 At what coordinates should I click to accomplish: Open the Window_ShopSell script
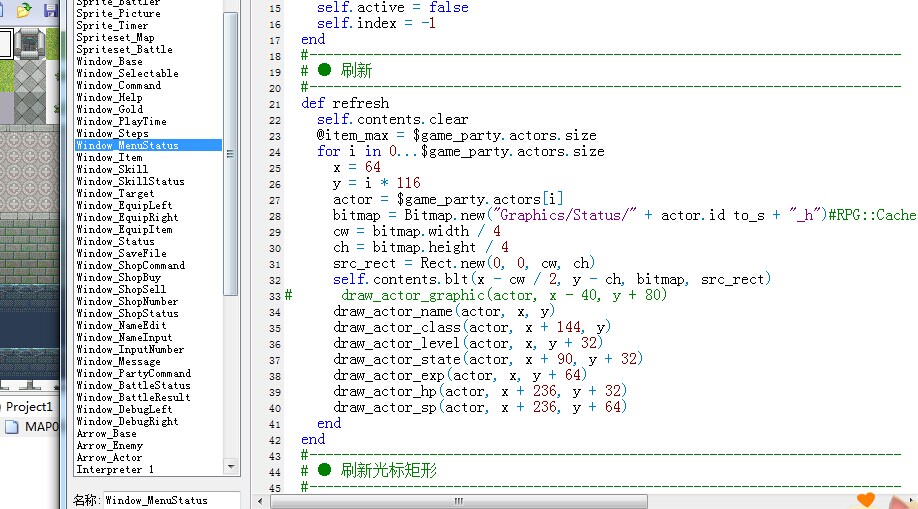(x=121, y=289)
